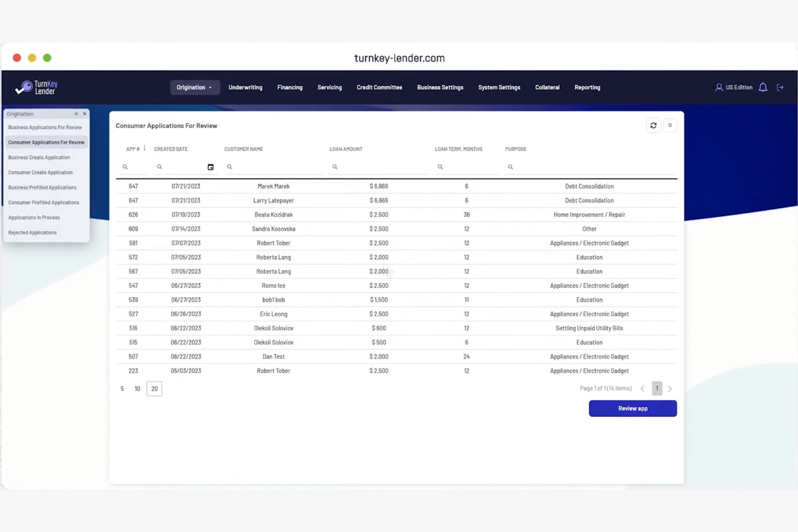The image size is (798, 532).
Task: Open Rejected Applications from sidebar
Action: click(32, 232)
